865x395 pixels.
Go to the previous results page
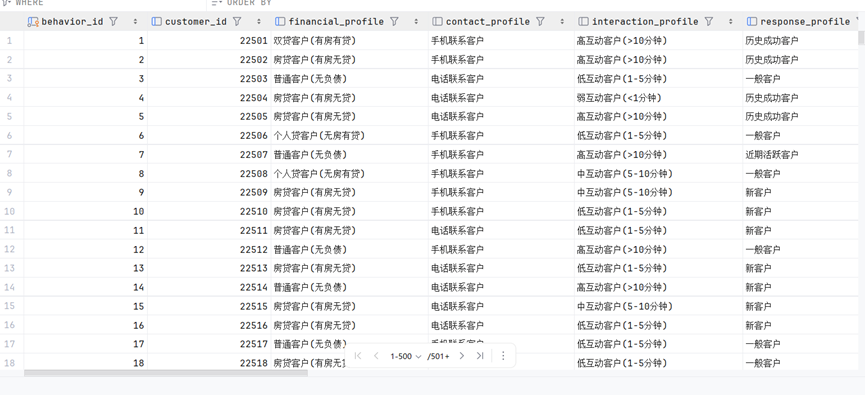[x=376, y=356]
